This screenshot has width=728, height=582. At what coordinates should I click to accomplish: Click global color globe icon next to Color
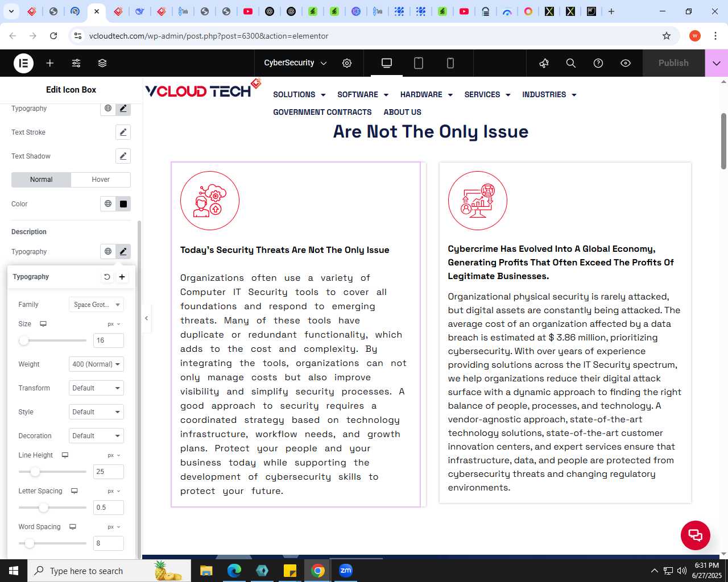tap(108, 204)
